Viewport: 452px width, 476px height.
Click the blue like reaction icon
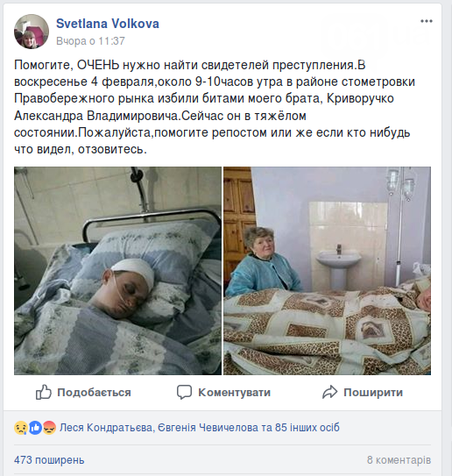coord(35,428)
